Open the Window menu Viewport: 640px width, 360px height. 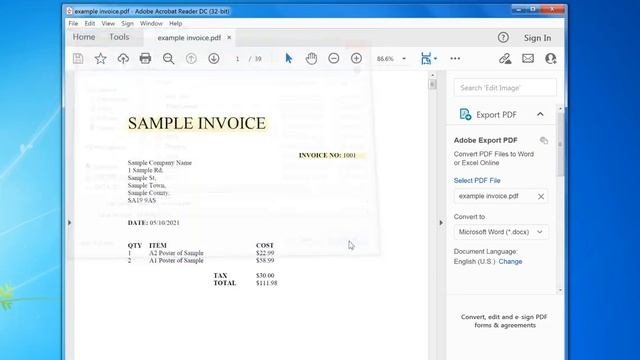[x=151, y=23]
